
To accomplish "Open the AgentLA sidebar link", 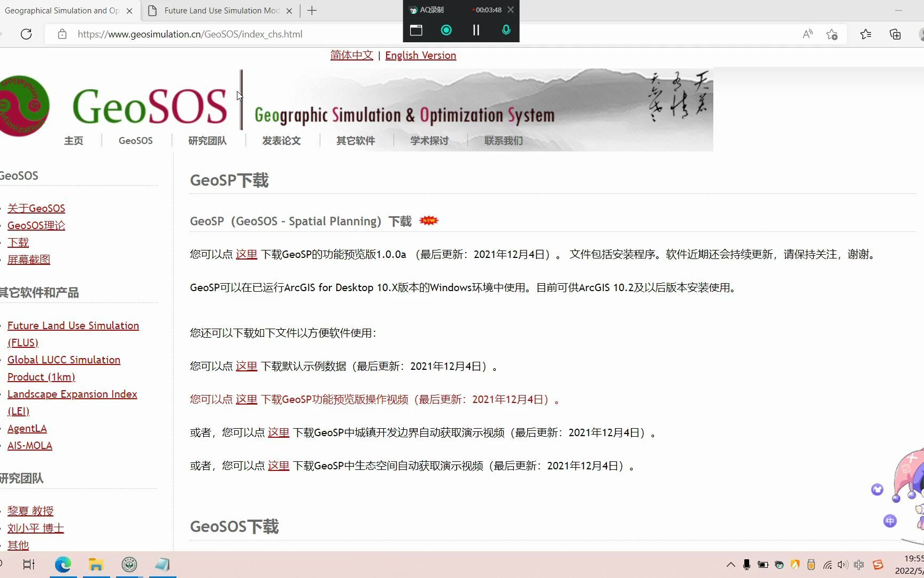I will click(x=27, y=429).
